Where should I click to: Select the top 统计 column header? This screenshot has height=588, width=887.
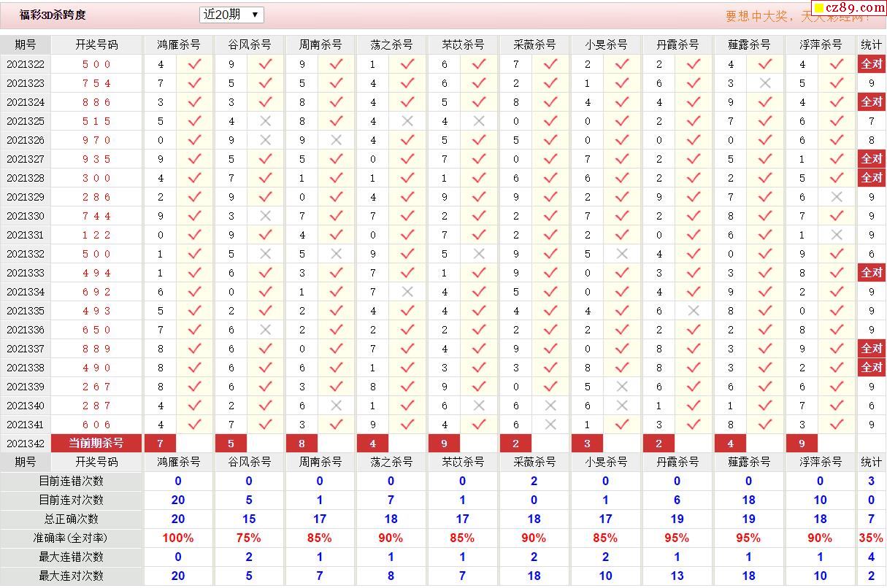[x=871, y=45]
